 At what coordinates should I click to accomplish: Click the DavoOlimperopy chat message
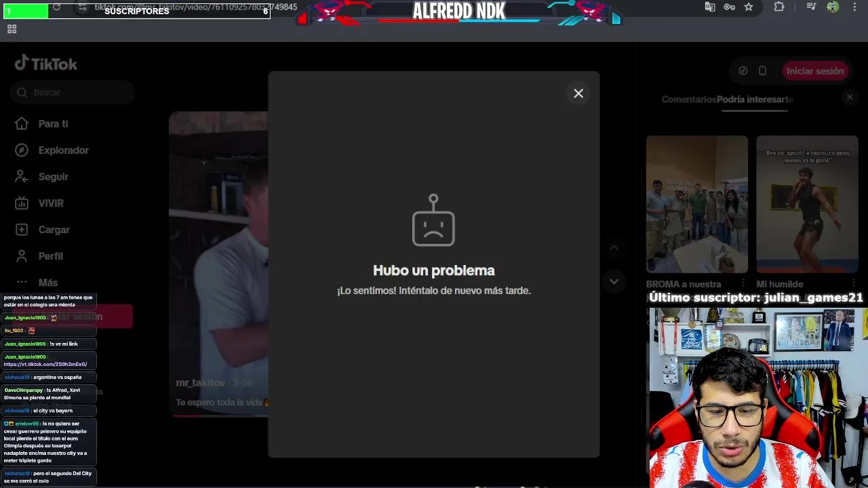tap(47, 394)
